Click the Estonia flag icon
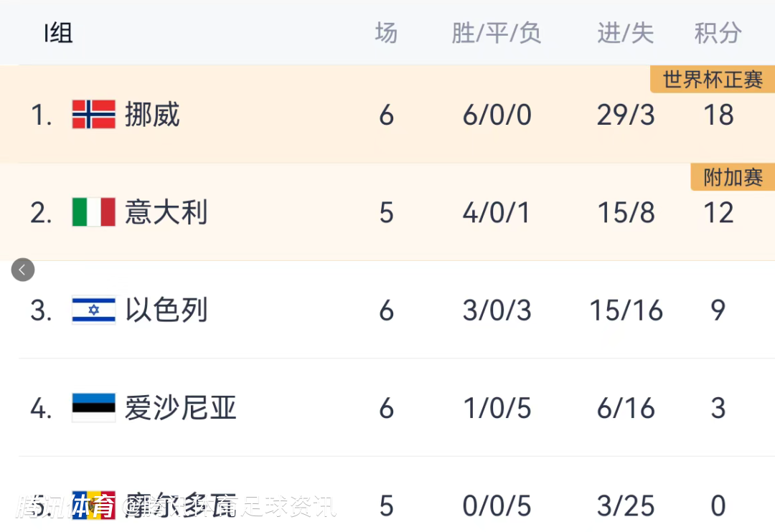 click(x=93, y=408)
